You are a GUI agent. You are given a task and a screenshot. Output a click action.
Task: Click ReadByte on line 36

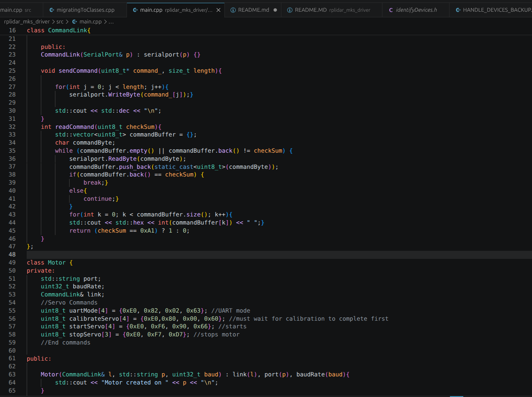click(x=122, y=159)
